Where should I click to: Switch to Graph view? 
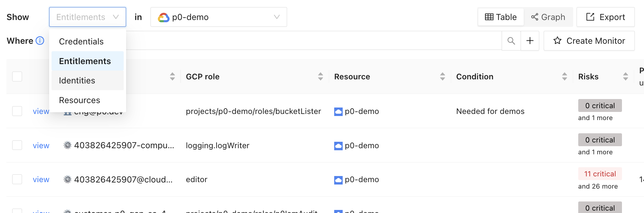(x=548, y=17)
